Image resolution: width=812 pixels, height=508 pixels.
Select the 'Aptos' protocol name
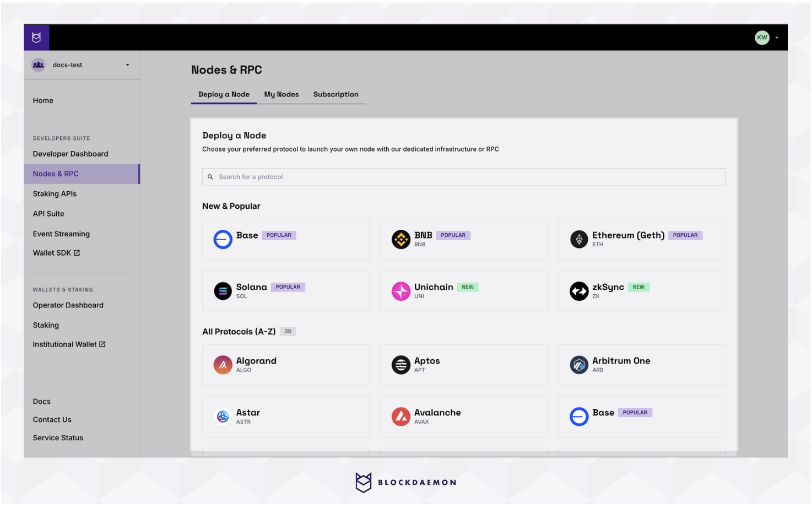[427, 361]
